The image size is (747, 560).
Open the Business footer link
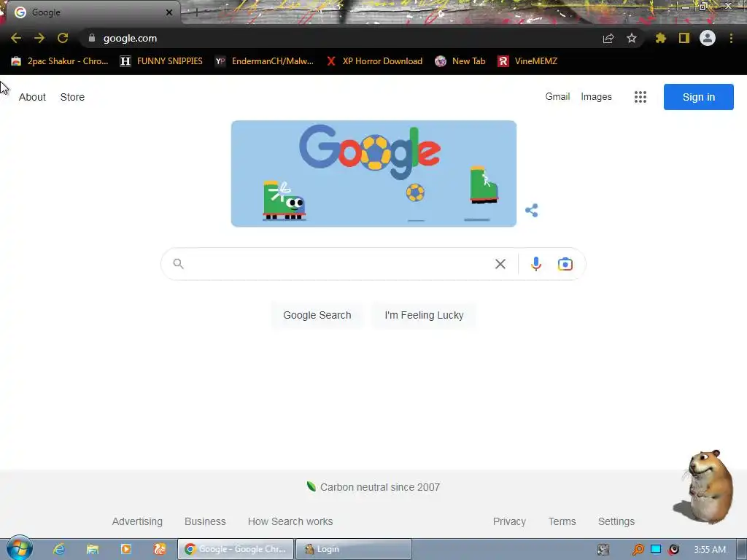[205, 521]
